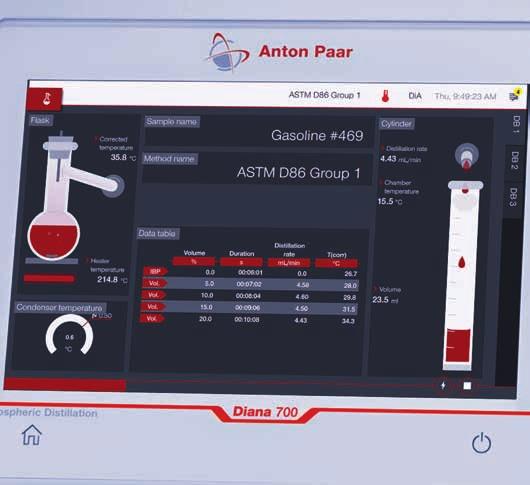
Task: Tap the red '°C' unit button under T(corr)
Action: pos(336,263)
